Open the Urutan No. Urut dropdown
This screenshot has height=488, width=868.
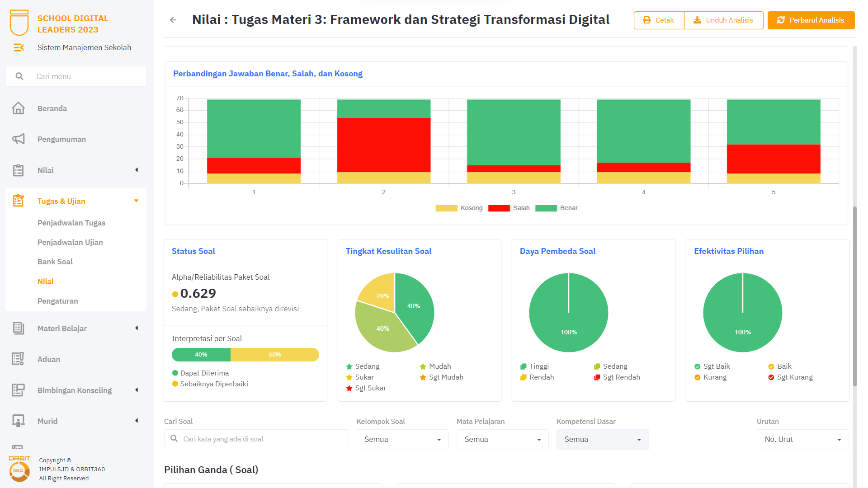pyautogui.click(x=802, y=440)
